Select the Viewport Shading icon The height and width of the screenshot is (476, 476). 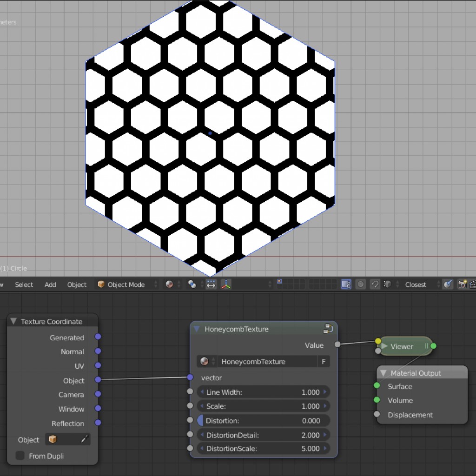tap(170, 284)
